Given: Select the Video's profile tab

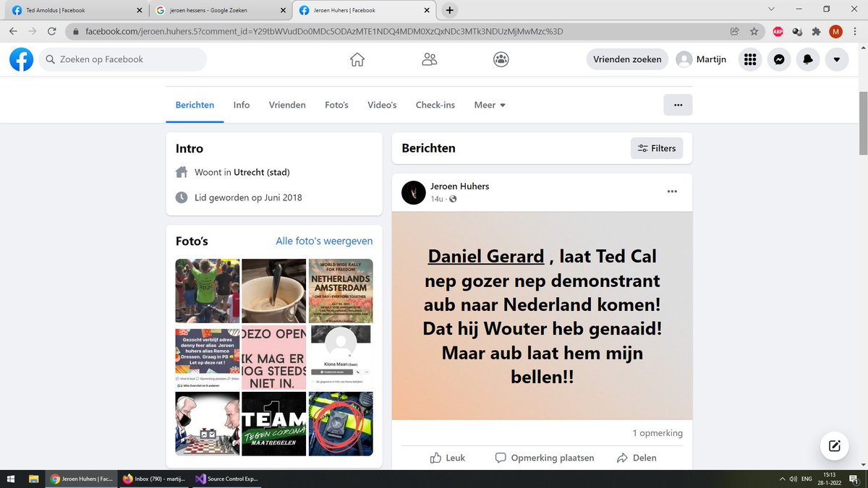Looking at the screenshot, I should coord(382,105).
